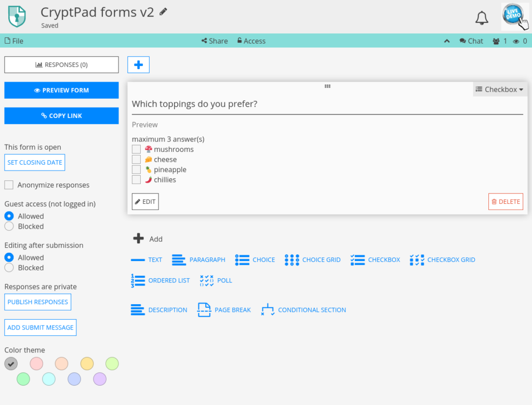
Task: Open the Checkbox question type dropdown
Action: pos(500,89)
